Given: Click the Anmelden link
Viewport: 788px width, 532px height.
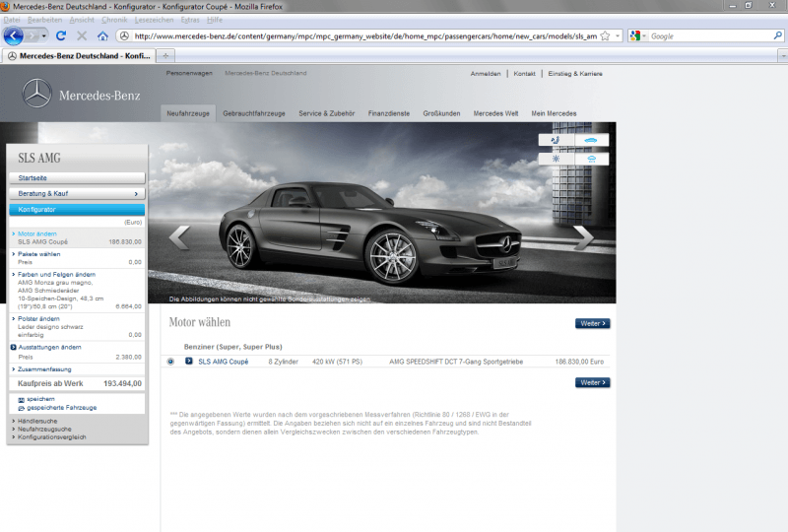Looking at the screenshot, I should [486, 74].
